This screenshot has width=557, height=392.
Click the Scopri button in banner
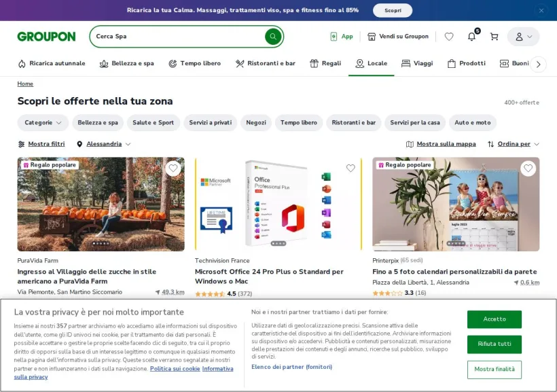tap(393, 10)
